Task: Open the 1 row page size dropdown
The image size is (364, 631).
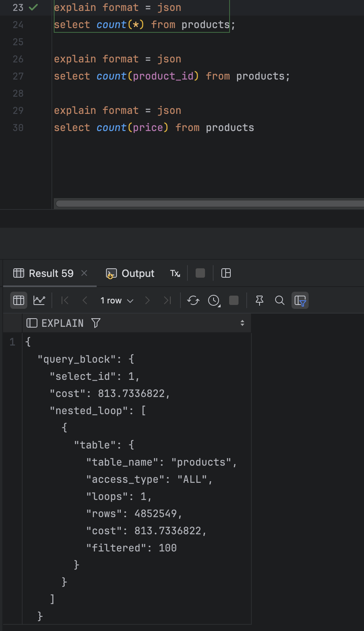Action: point(117,300)
